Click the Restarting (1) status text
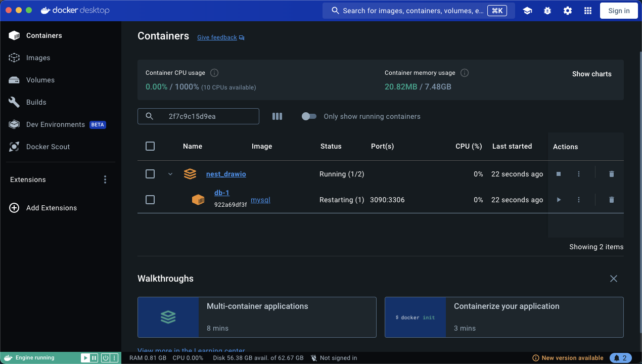This screenshot has height=364, width=642. 342,200
